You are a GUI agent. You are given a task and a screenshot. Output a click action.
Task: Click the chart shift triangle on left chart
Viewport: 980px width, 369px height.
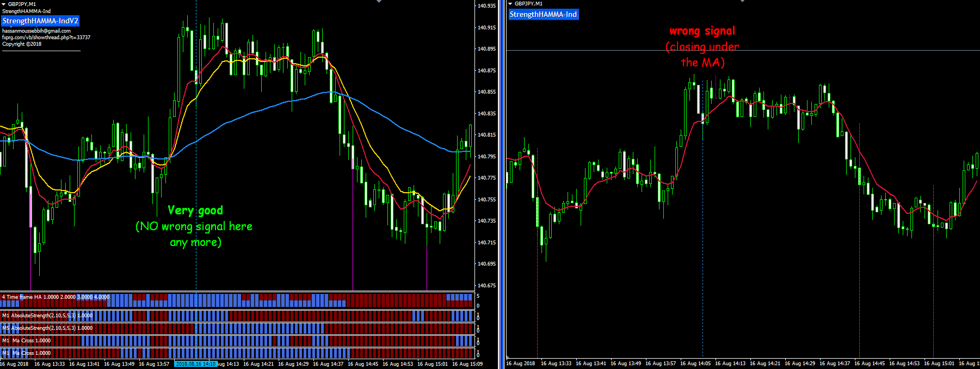click(x=379, y=2)
